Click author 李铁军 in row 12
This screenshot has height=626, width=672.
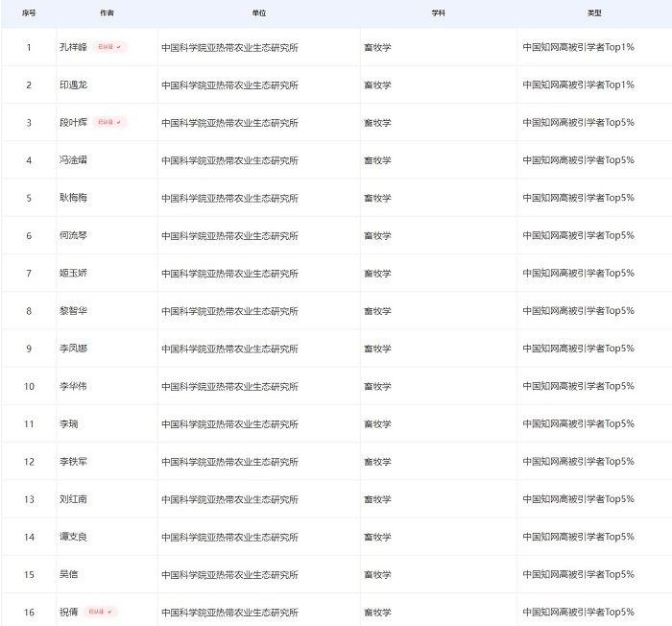click(73, 462)
